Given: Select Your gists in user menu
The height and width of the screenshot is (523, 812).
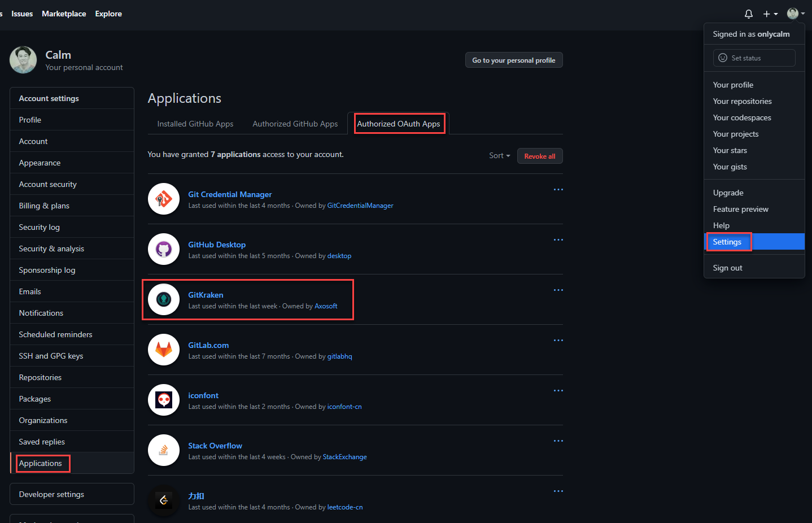Looking at the screenshot, I should 754,167.
